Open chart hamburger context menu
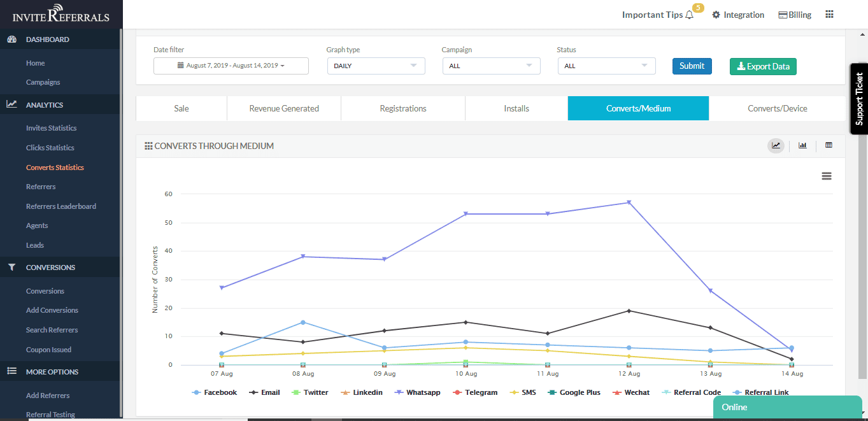This screenshot has height=421, width=868. (x=827, y=176)
